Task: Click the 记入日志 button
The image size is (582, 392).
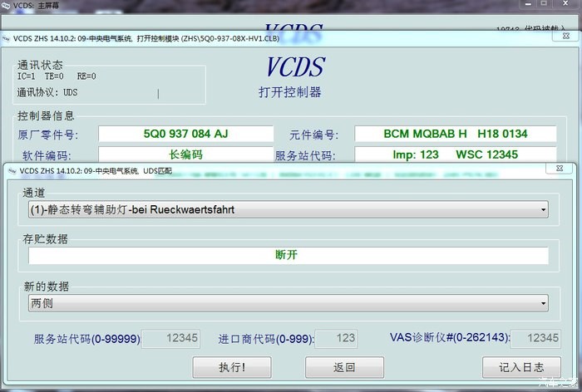Action: [x=523, y=367]
